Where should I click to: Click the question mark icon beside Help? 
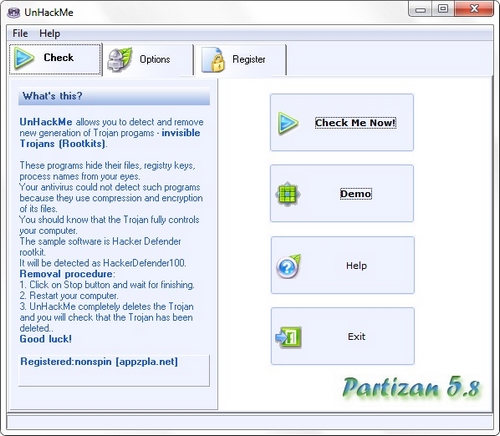[x=288, y=266]
